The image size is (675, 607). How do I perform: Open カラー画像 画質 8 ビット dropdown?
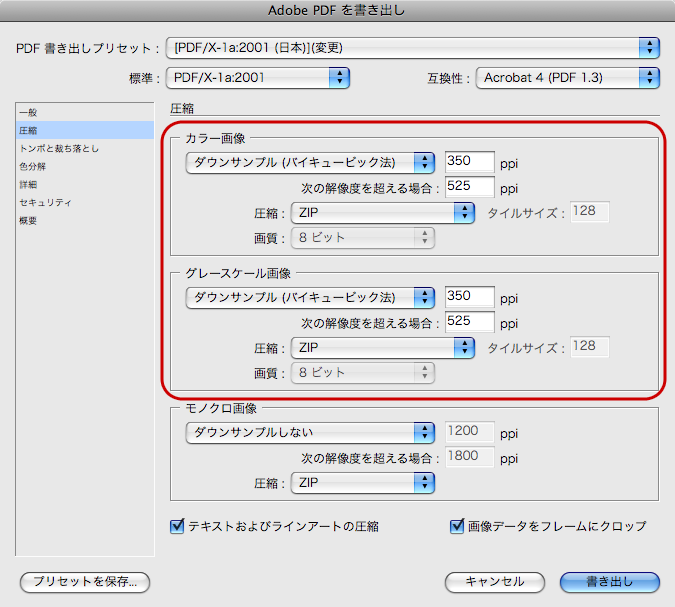click(x=363, y=238)
